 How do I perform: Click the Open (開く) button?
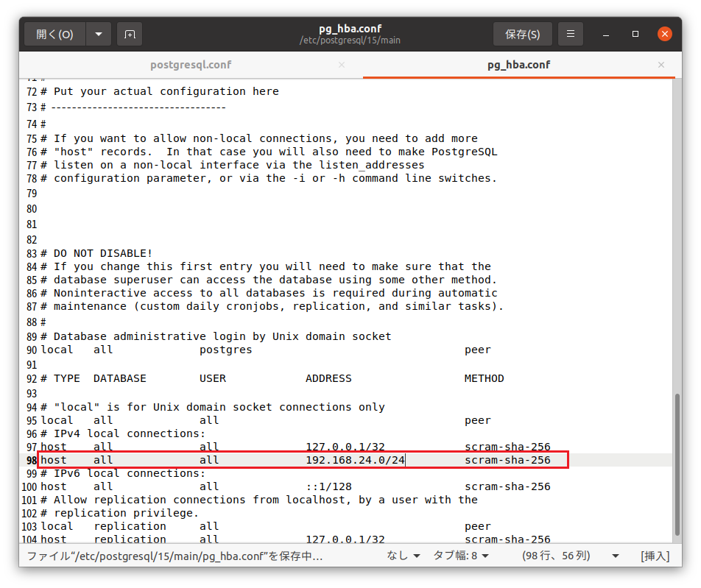click(x=54, y=34)
